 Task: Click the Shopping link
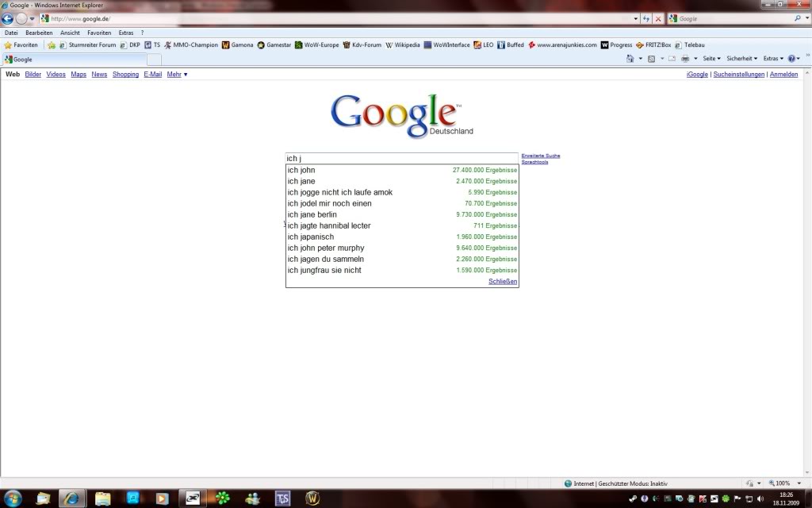point(125,75)
